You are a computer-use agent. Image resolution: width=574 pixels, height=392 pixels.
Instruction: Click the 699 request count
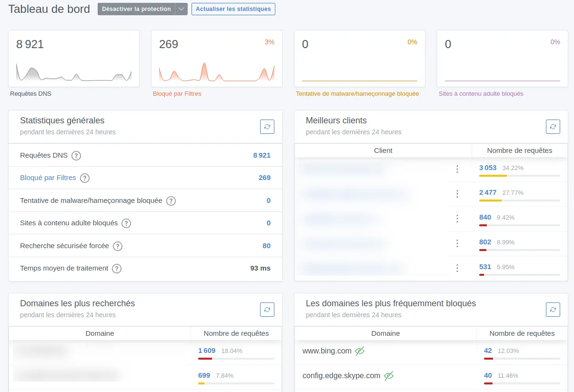(204, 375)
